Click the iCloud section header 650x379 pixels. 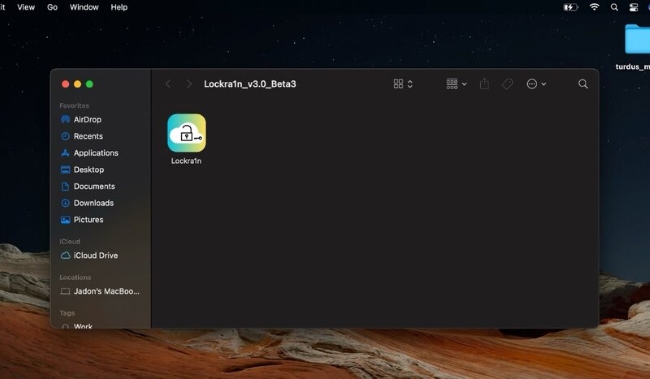70,241
